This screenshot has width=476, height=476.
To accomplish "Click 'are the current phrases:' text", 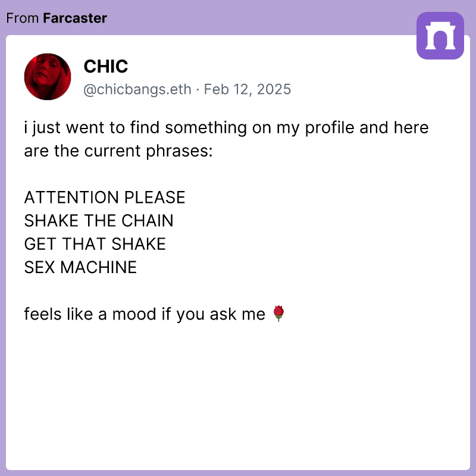I will (x=118, y=151).
